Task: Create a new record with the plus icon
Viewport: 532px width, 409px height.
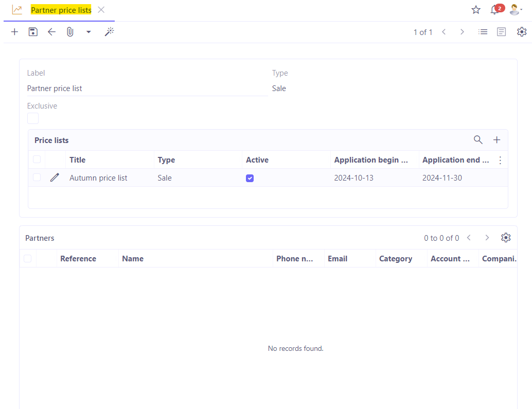Action: [x=14, y=32]
